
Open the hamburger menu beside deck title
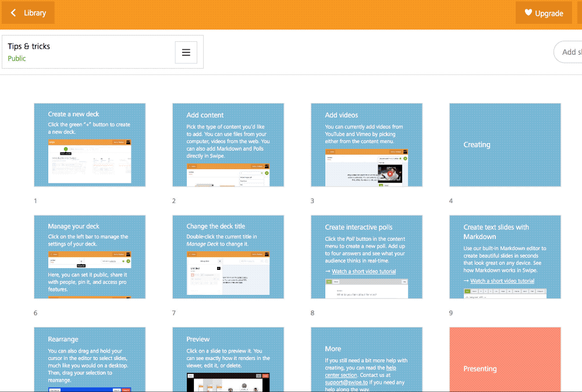[186, 52]
